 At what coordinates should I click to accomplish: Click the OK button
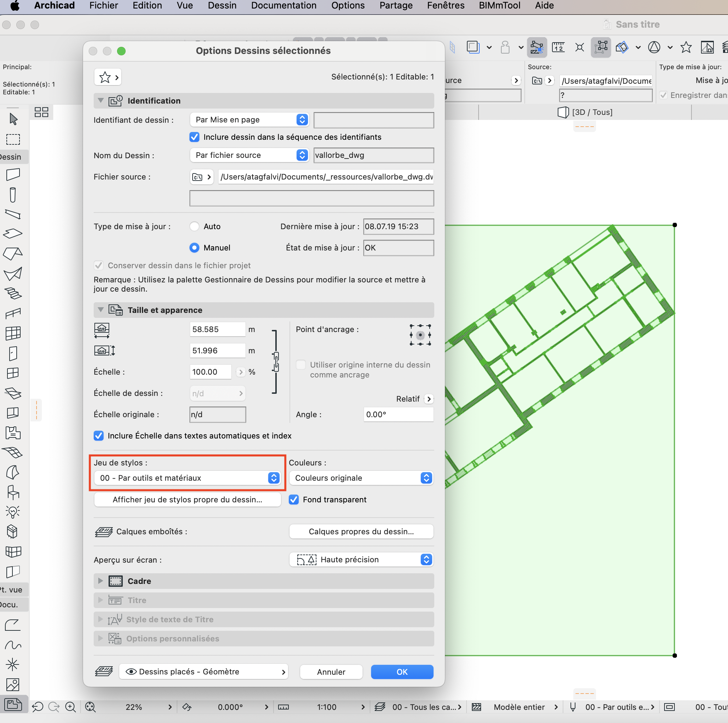pyautogui.click(x=402, y=672)
